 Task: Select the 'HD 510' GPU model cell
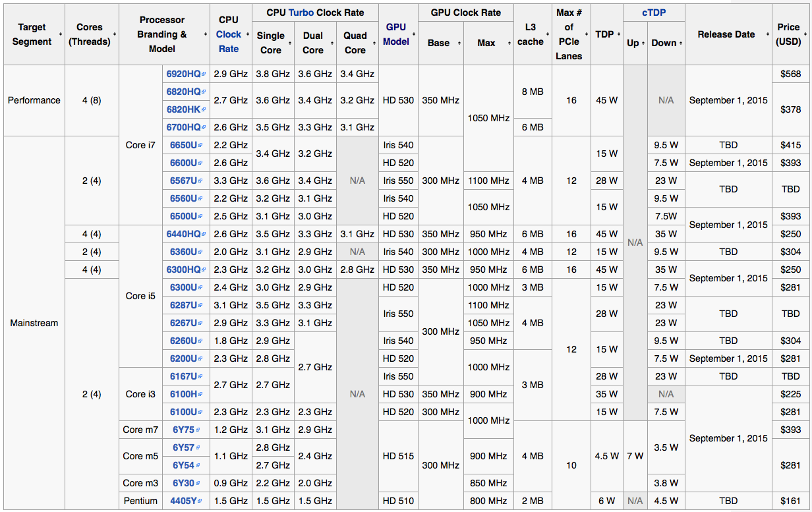pos(398,501)
